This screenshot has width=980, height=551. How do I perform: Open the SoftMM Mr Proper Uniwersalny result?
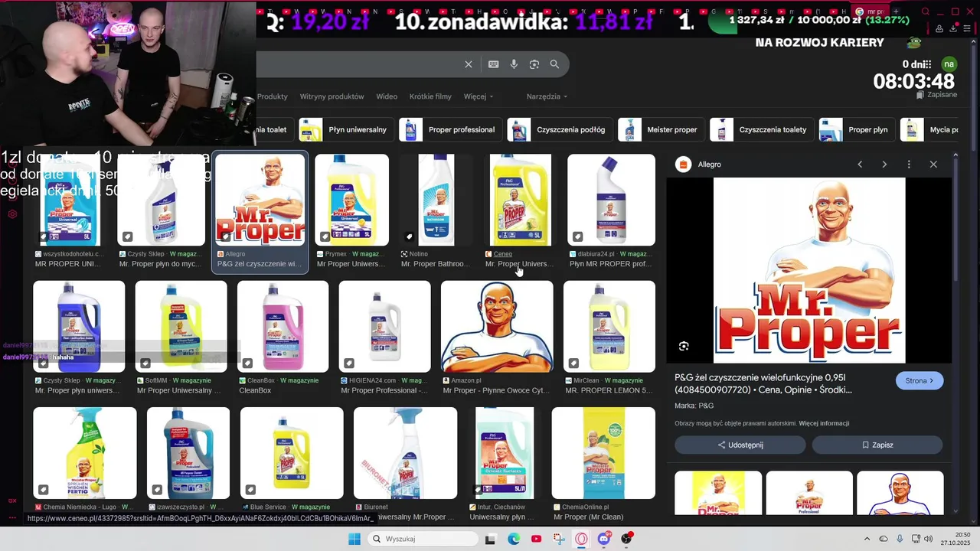point(181,327)
